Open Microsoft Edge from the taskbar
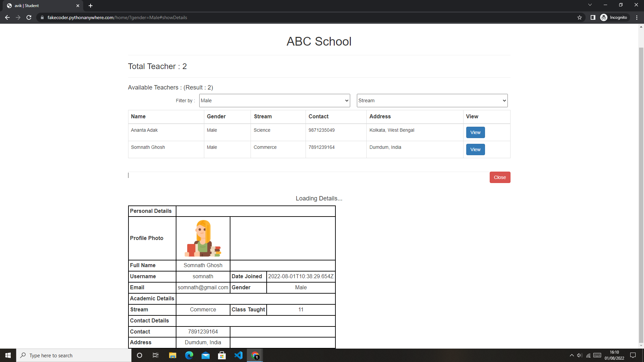 tap(189, 355)
